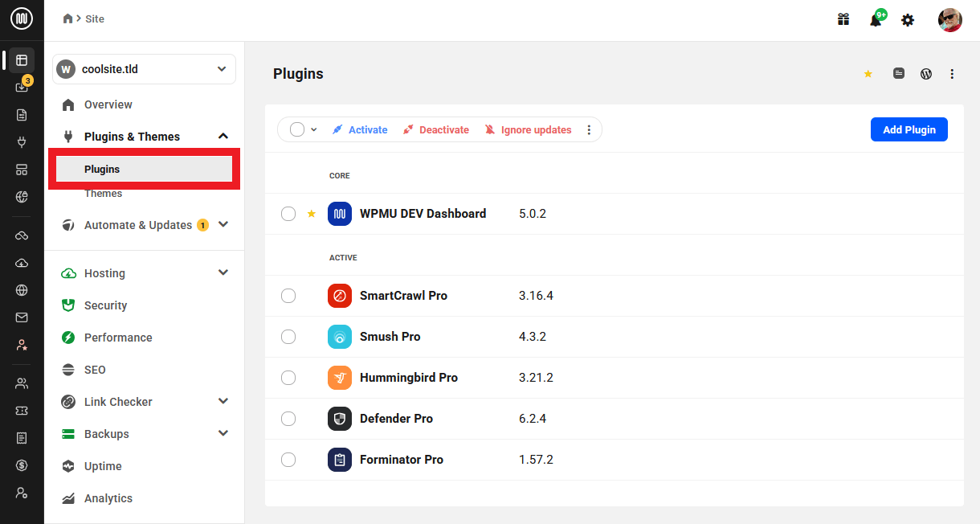Expand the Link Checker chevron
Screen dimensions: 980x524
click(223, 402)
